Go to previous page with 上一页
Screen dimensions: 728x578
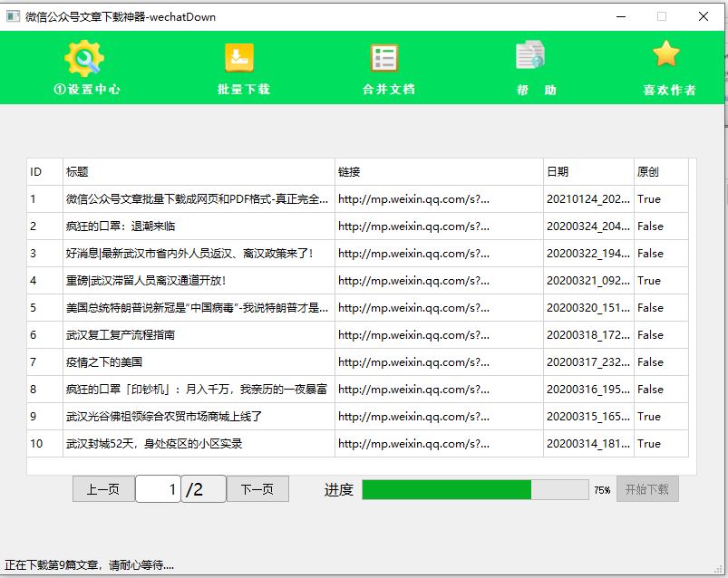point(103,489)
